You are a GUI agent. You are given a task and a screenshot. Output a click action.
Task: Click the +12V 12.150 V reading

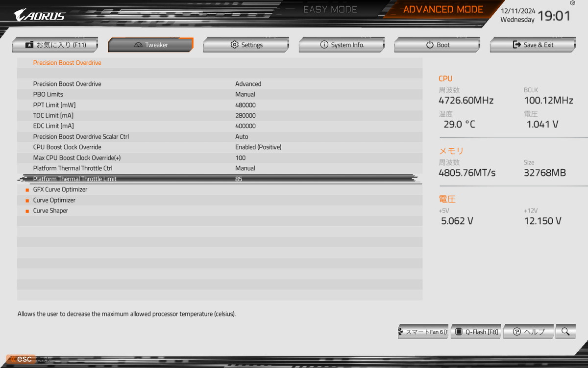(x=542, y=221)
